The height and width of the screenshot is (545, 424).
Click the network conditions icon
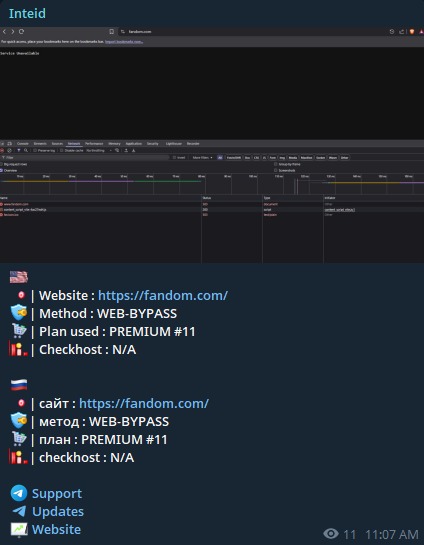click(x=117, y=151)
